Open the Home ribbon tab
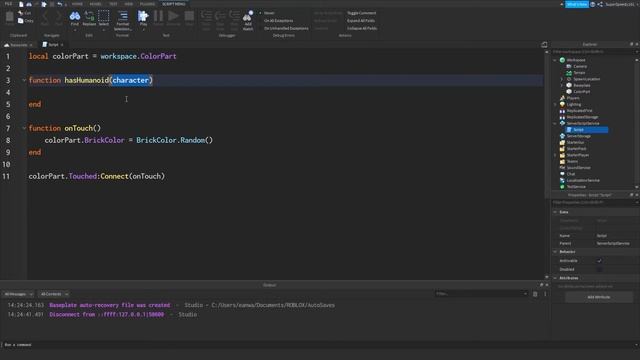This screenshot has width=640, height=360. coord(77,4)
